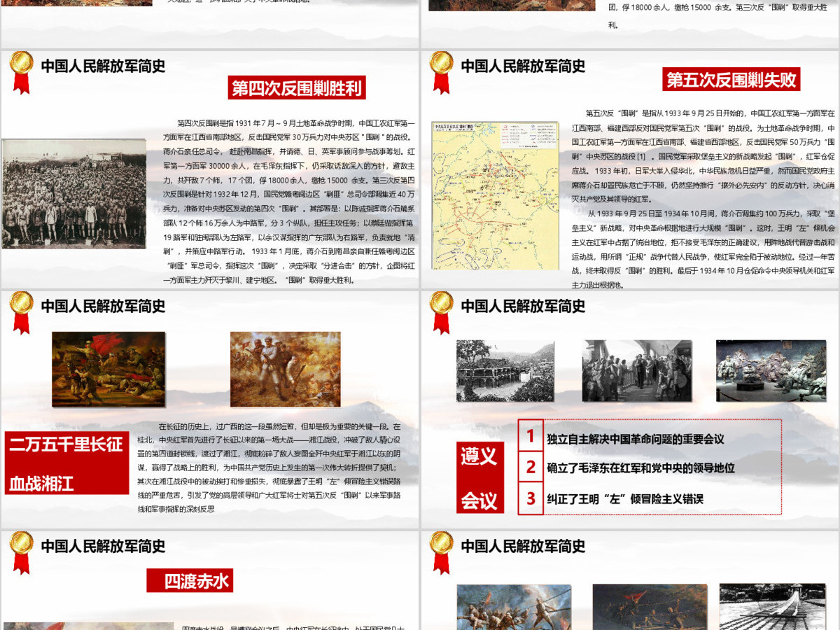Screen dimensions: 840x630
Task: Click the paragraph beginning 从1933年9月25日至1934年10月间
Action: [703, 248]
